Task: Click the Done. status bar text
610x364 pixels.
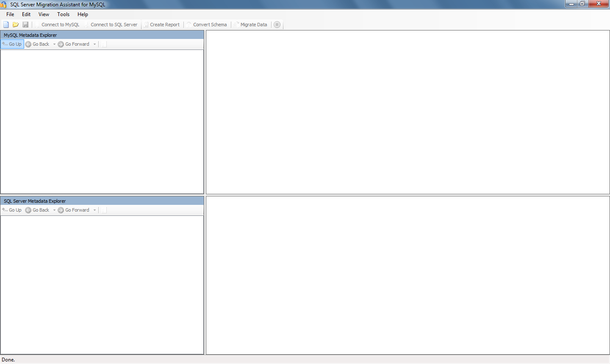Action: coord(8,360)
